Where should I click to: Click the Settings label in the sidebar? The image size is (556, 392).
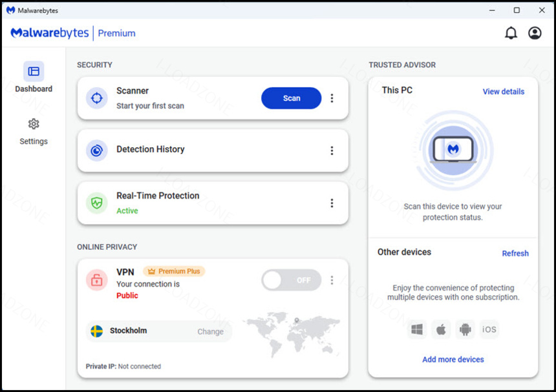[x=34, y=141]
